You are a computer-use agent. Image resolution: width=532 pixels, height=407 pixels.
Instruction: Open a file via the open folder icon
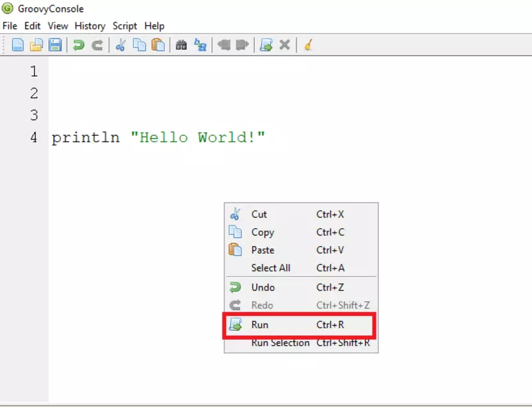[37, 44]
